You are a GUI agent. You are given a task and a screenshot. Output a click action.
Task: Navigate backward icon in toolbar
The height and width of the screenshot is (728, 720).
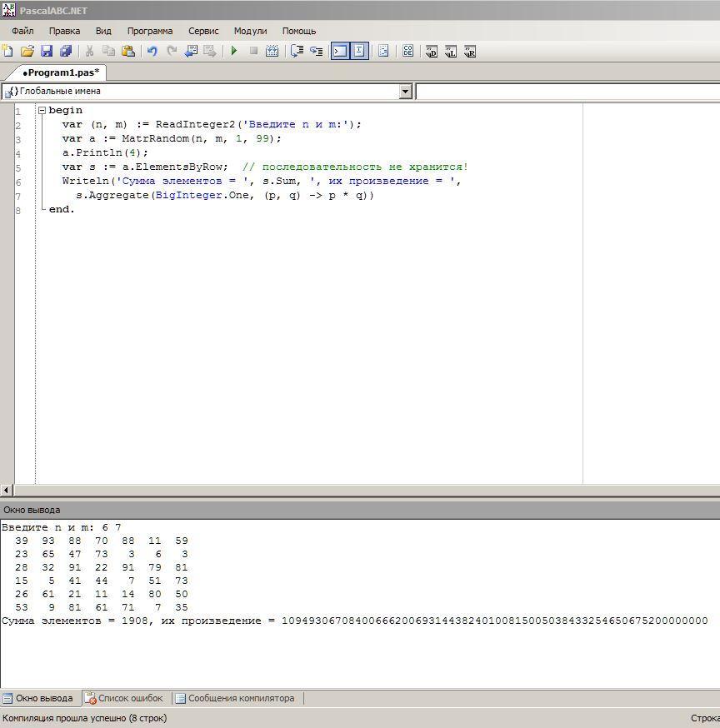coord(191,51)
